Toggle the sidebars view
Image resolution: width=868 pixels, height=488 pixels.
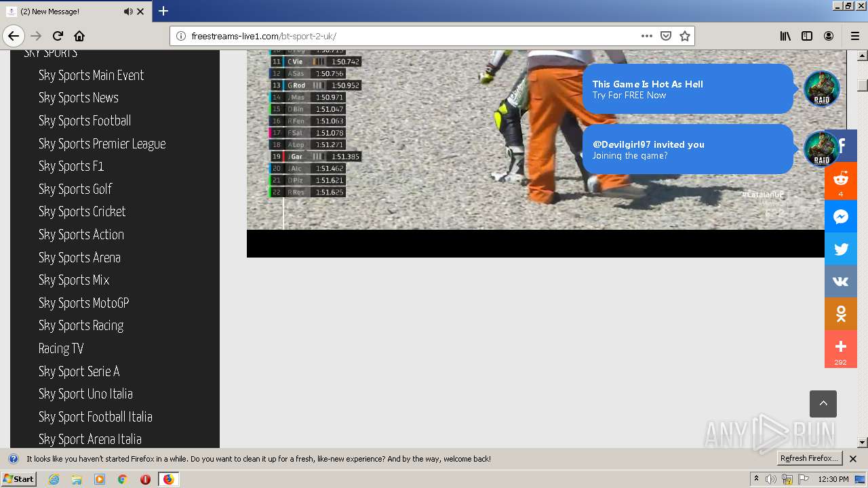807,36
